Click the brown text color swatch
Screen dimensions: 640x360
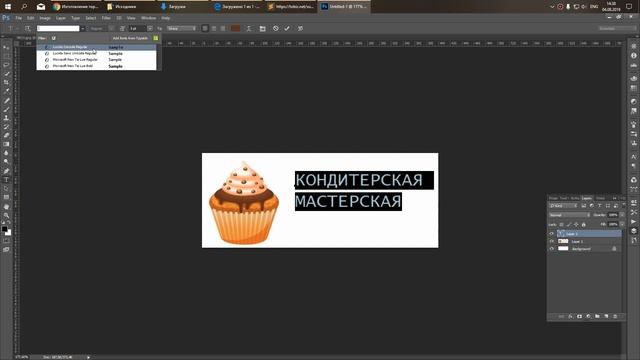(x=236, y=29)
